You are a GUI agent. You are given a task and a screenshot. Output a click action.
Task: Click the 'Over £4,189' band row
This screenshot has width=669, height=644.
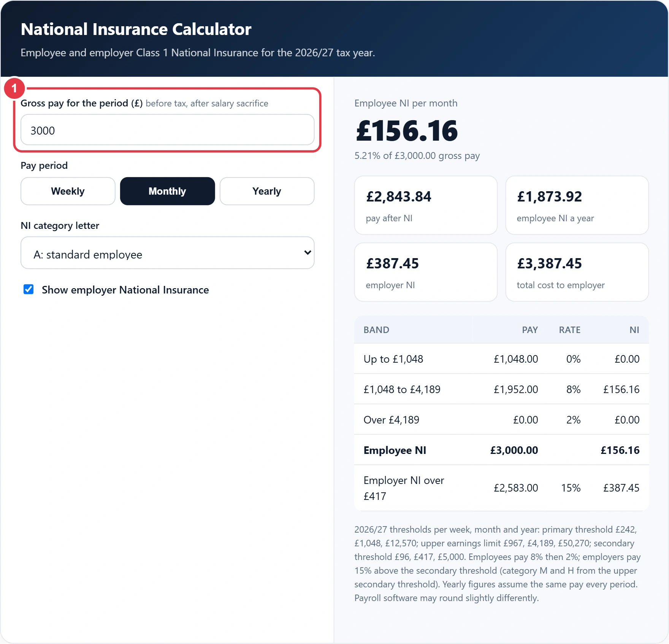(x=501, y=420)
